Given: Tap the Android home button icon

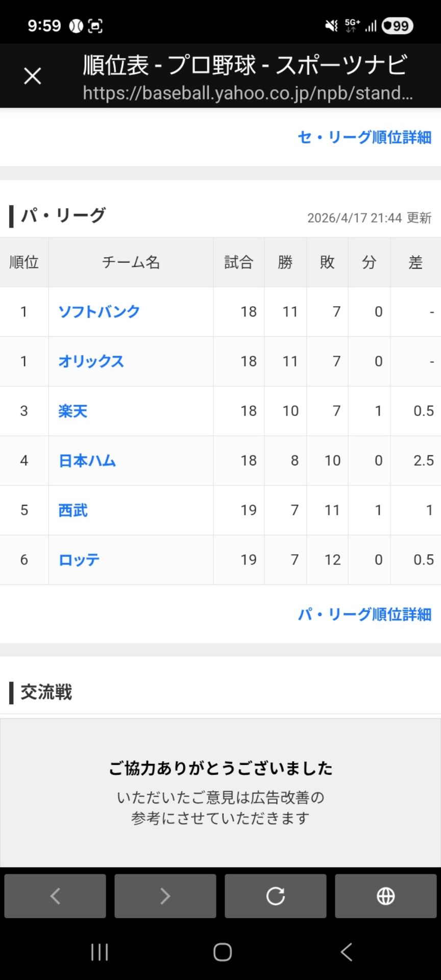Looking at the screenshot, I should pos(223,952).
